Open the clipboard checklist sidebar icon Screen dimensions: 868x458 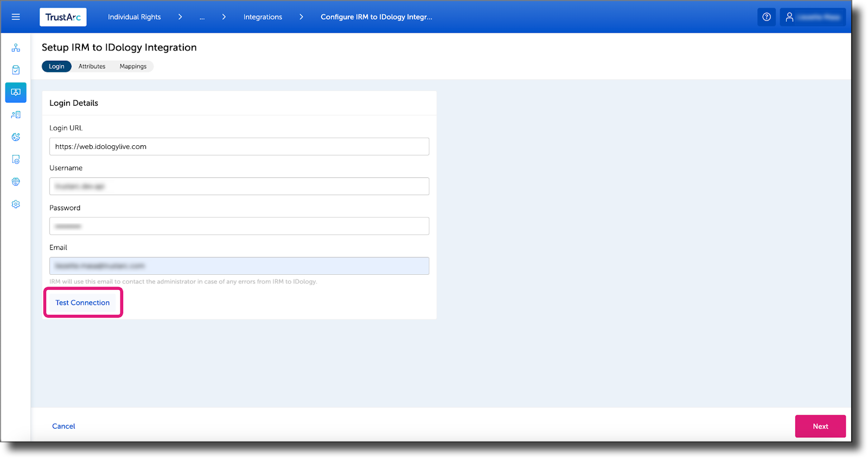pos(16,70)
